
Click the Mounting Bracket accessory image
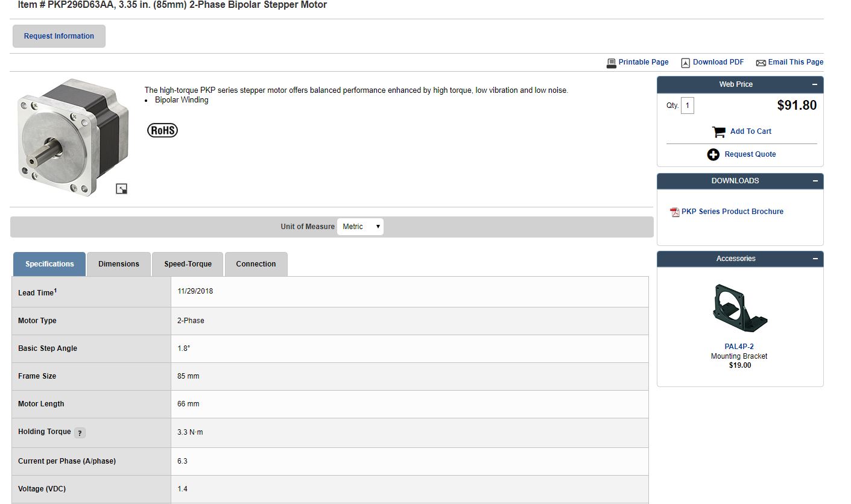(x=739, y=308)
